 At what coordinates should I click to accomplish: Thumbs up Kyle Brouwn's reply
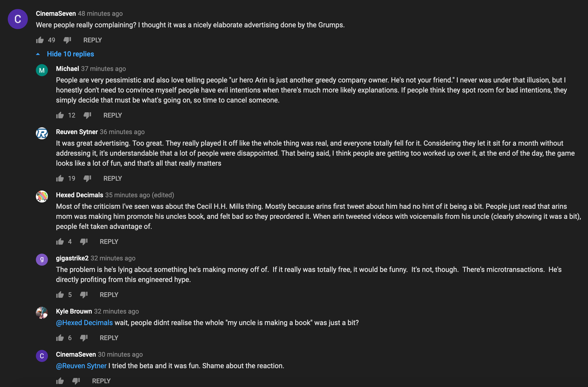tap(60, 338)
